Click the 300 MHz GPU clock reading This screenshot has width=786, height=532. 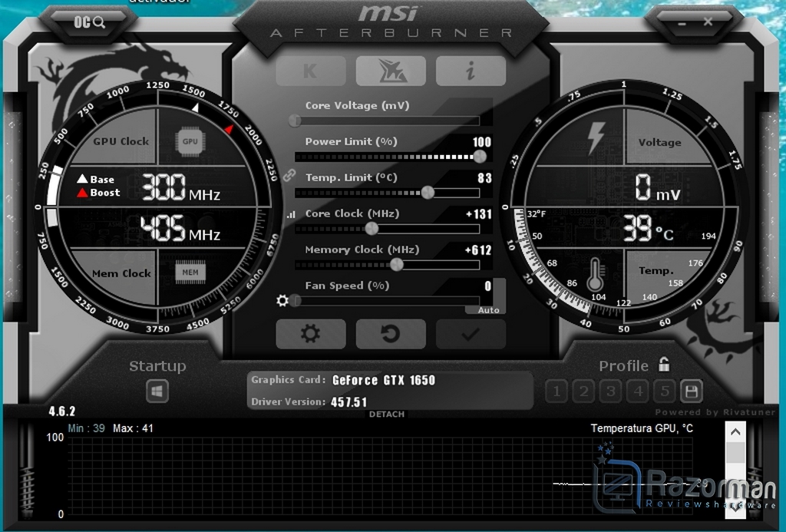(180, 189)
